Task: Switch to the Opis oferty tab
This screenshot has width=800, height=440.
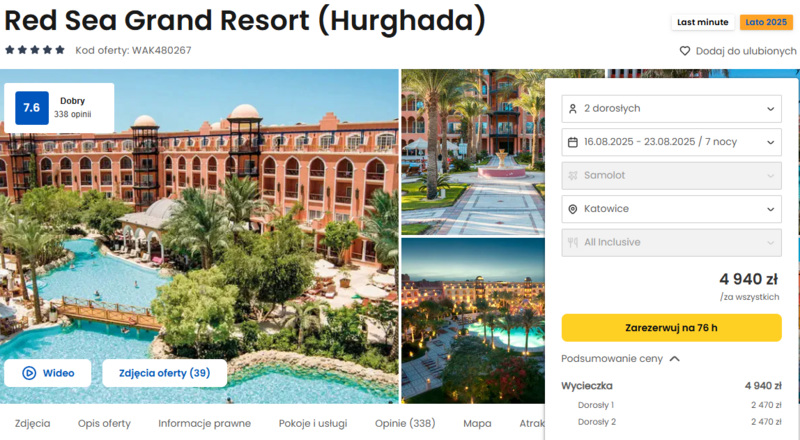Action: (104, 423)
